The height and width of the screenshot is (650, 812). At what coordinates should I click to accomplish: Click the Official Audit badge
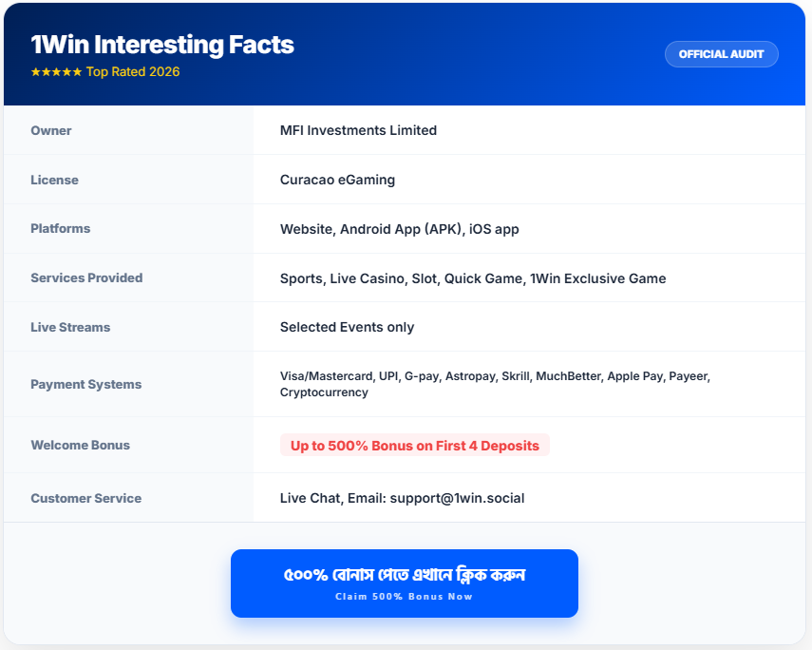721,54
